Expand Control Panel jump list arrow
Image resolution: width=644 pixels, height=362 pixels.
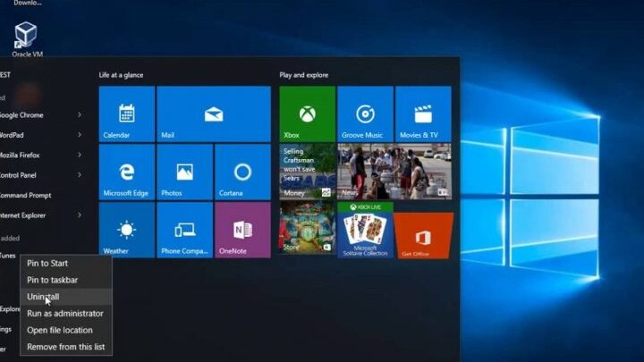80,175
